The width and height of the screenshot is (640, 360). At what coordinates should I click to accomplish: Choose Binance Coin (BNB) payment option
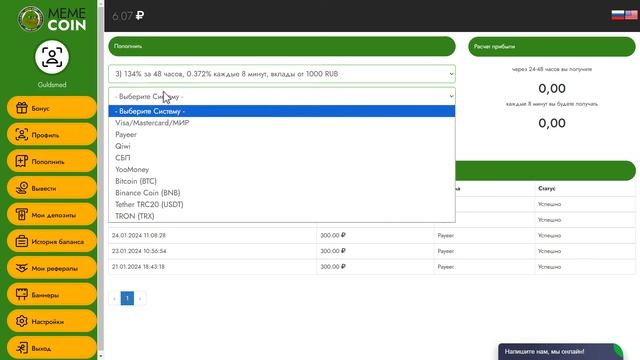[x=282, y=193]
